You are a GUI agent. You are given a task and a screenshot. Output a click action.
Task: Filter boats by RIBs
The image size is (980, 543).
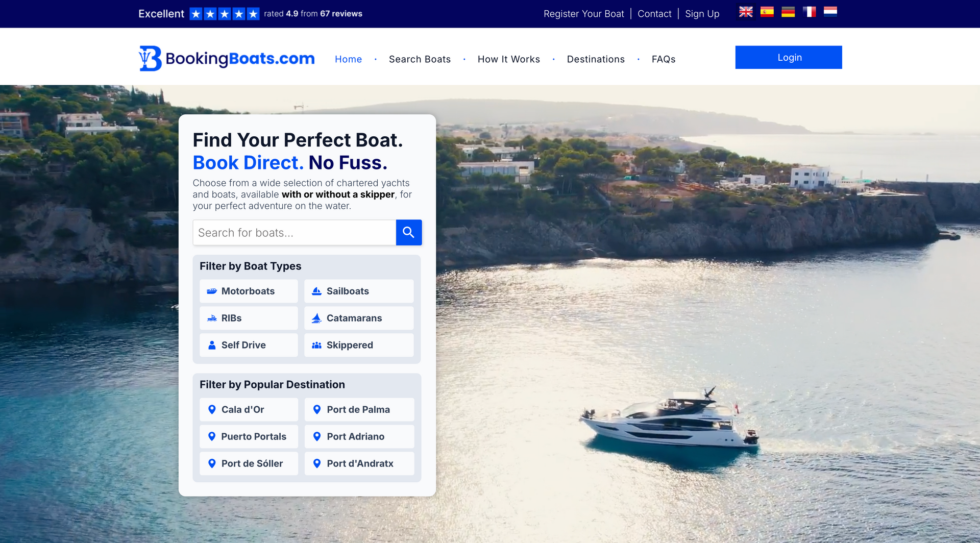[249, 318]
